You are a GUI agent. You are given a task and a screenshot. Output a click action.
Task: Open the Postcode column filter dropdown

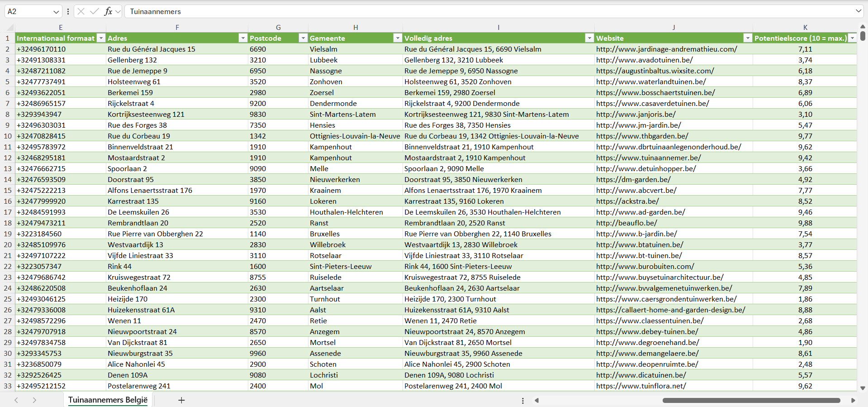(x=303, y=38)
